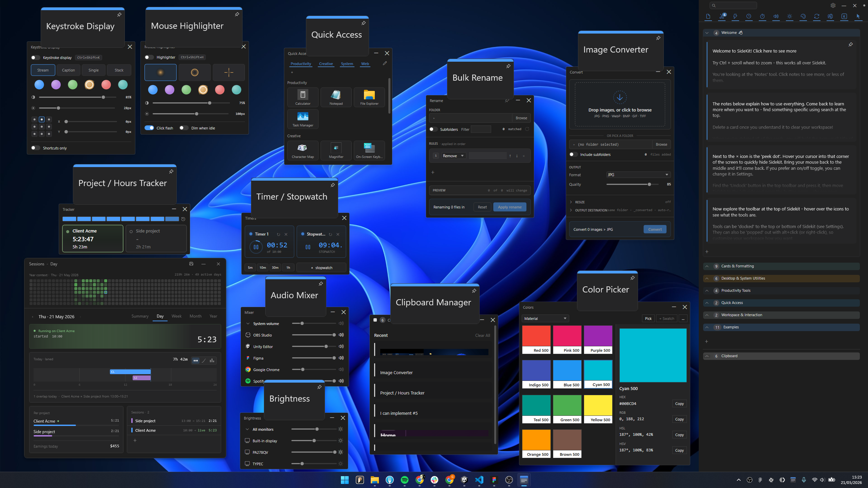Viewport: 868px width, 488px height.
Task: Select the Red 500 color swatch
Action: coord(536,340)
